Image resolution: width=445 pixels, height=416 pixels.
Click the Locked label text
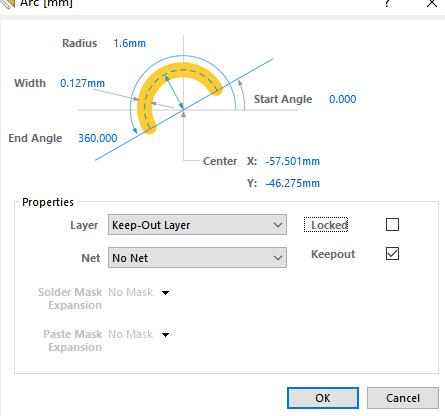(x=329, y=225)
